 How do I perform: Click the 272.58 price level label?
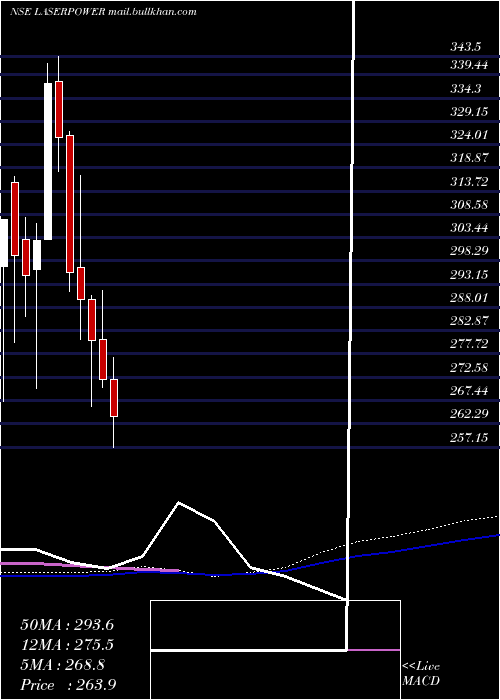coord(469,367)
